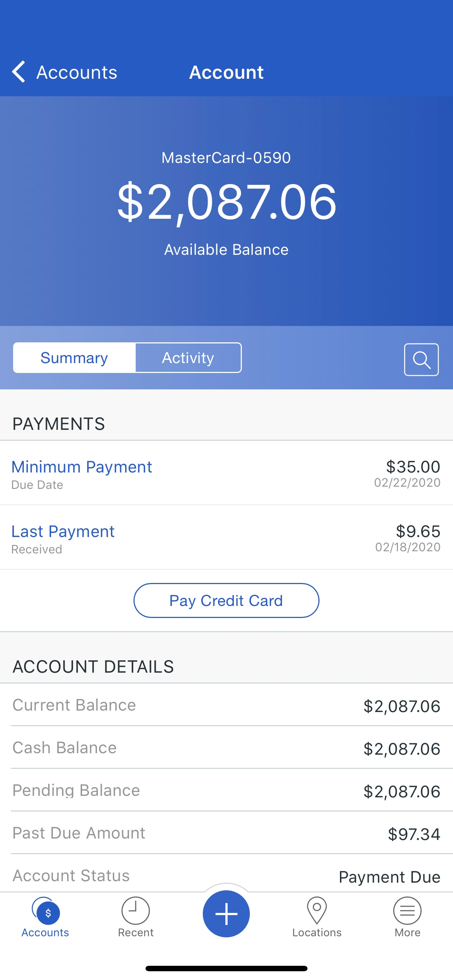The height and width of the screenshot is (980, 453).
Task: Open the More hamburger menu icon
Action: tap(407, 911)
